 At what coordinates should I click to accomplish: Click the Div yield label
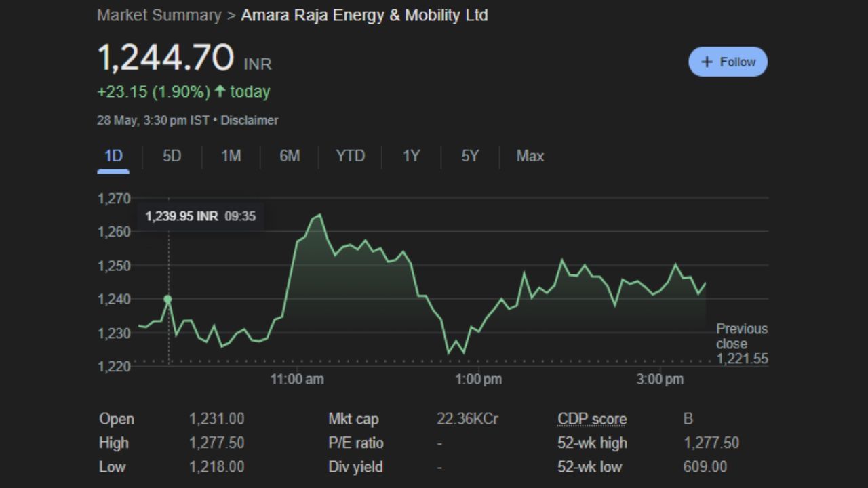pos(355,467)
